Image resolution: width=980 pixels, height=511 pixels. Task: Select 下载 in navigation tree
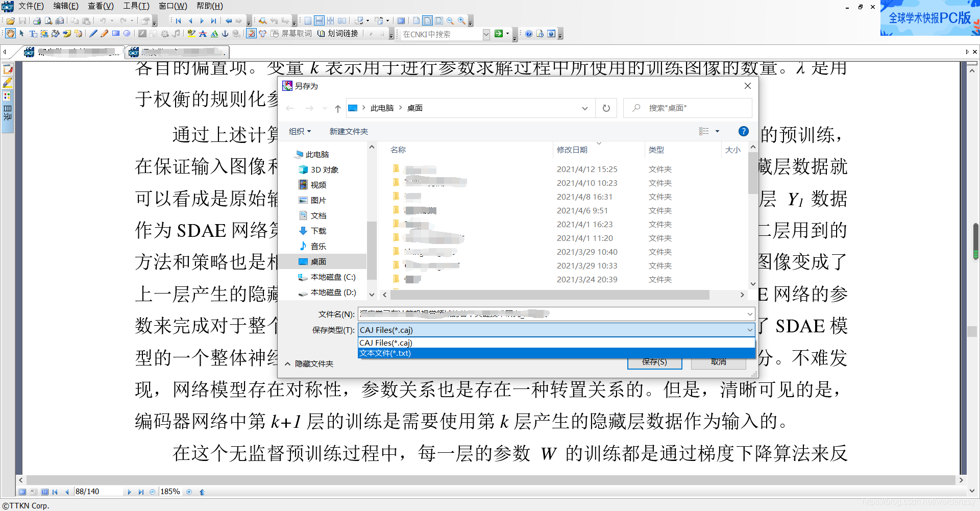coord(318,231)
